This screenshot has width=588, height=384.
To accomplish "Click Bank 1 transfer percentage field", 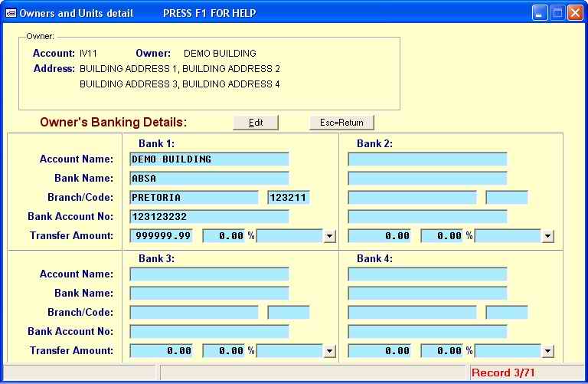I will (224, 236).
